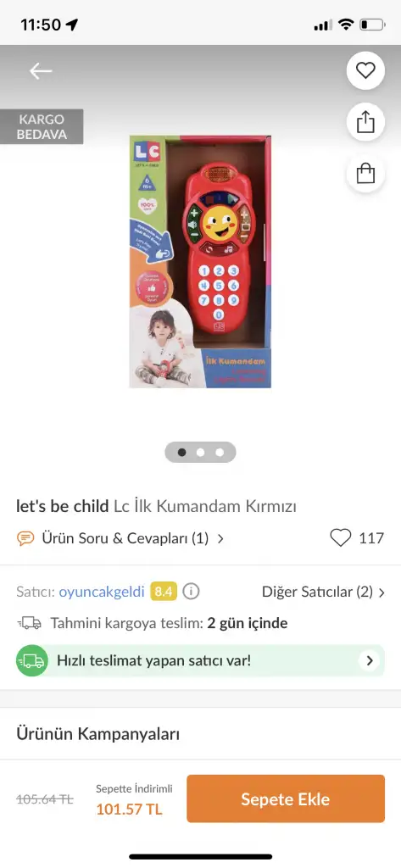Tap the seller rating info icon
Viewport: 401px width, 868px height.
click(191, 592)
